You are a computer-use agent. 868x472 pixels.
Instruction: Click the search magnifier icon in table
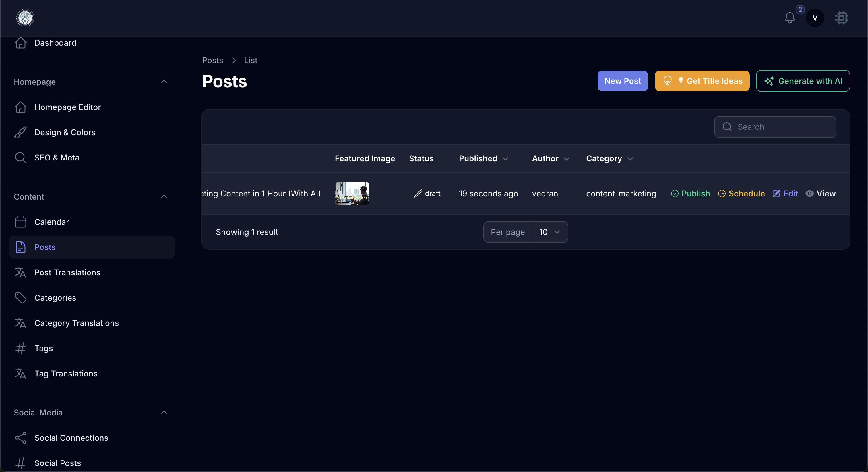click(x=727, y=127)
